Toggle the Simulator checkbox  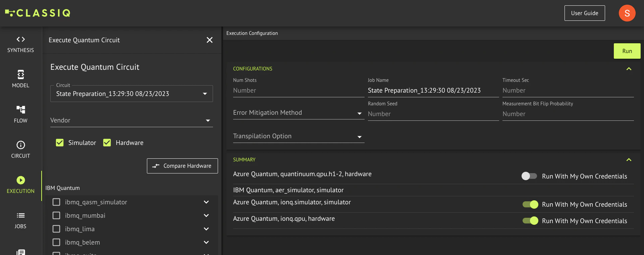pos(60,143)
